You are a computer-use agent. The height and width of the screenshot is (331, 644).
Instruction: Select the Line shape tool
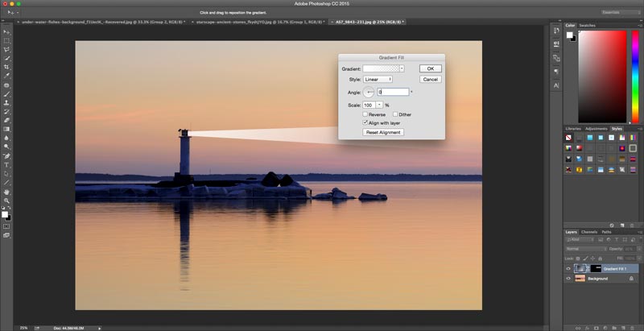[6, 182]
